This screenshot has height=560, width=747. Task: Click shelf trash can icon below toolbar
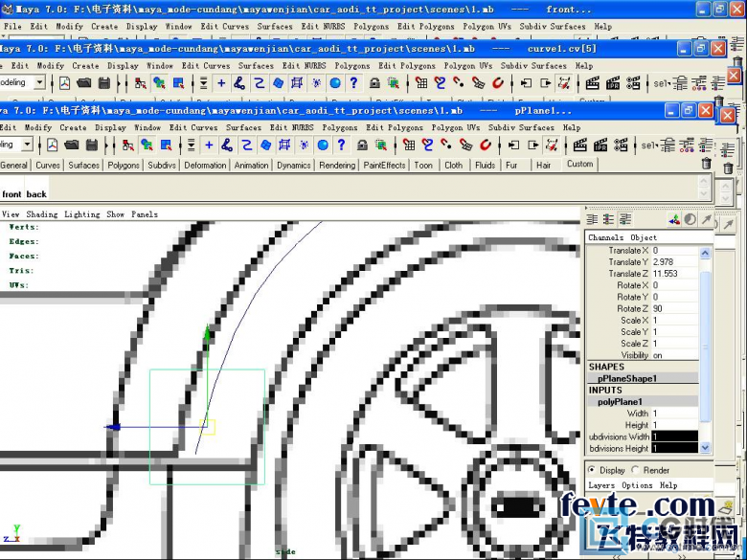point(707,164)
